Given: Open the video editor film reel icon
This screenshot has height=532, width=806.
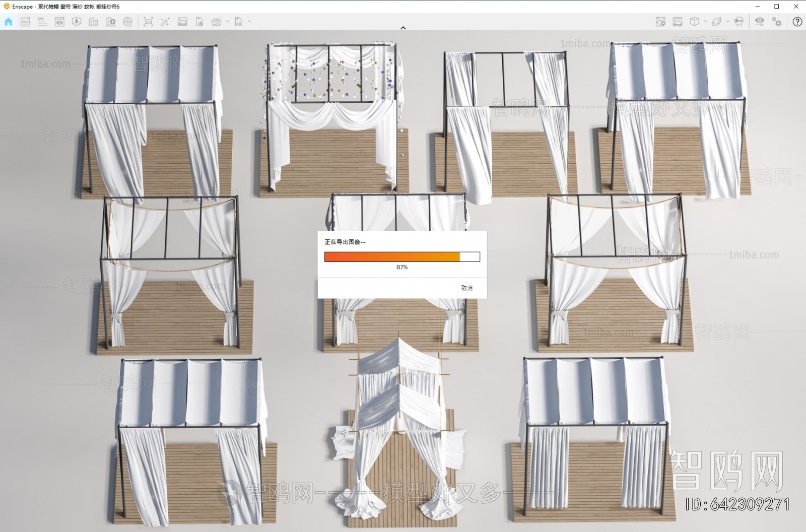Looking at the screenshot, I should pos(128,22).
